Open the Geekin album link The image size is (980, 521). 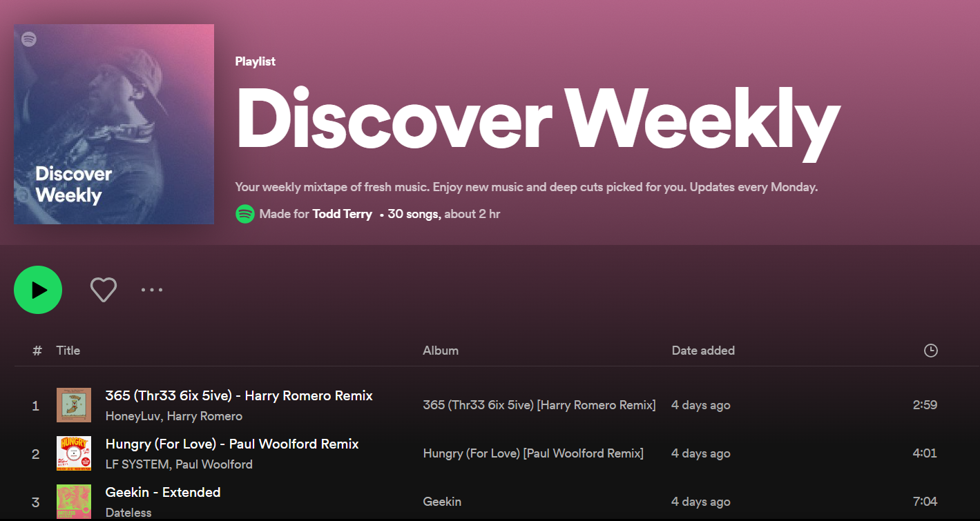[442, 502]
